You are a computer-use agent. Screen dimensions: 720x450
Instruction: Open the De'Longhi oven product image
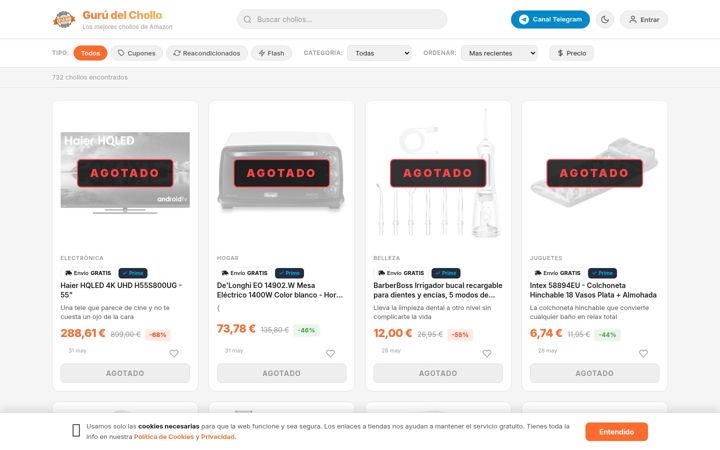[x=281, y=174]
